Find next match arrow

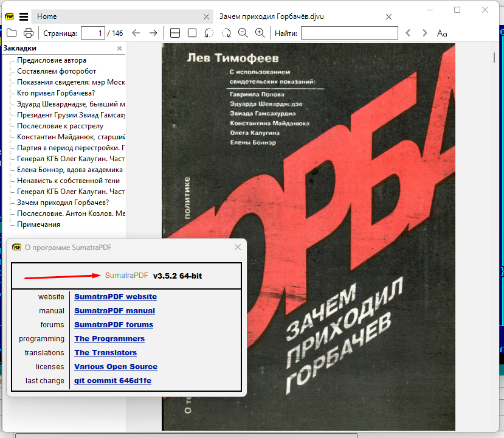click(x=425, y=33)
